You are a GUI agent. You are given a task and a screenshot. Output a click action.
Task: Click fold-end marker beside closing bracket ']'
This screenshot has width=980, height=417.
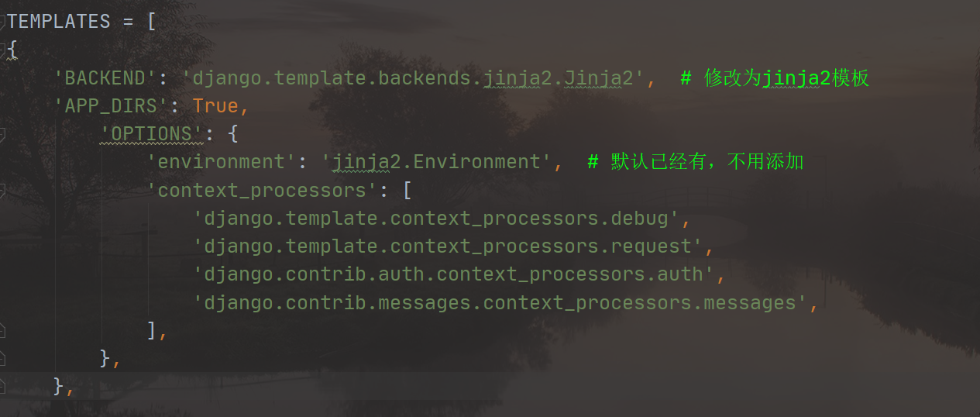tap(2, 331)
